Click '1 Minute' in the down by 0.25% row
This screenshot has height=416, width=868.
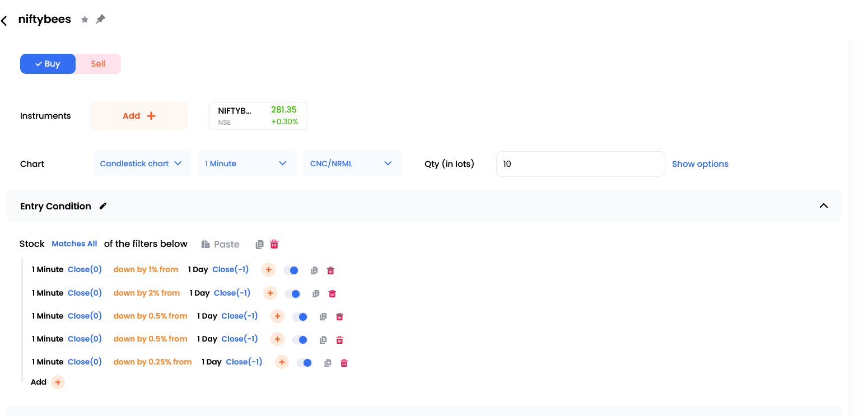tap(48, 362)
